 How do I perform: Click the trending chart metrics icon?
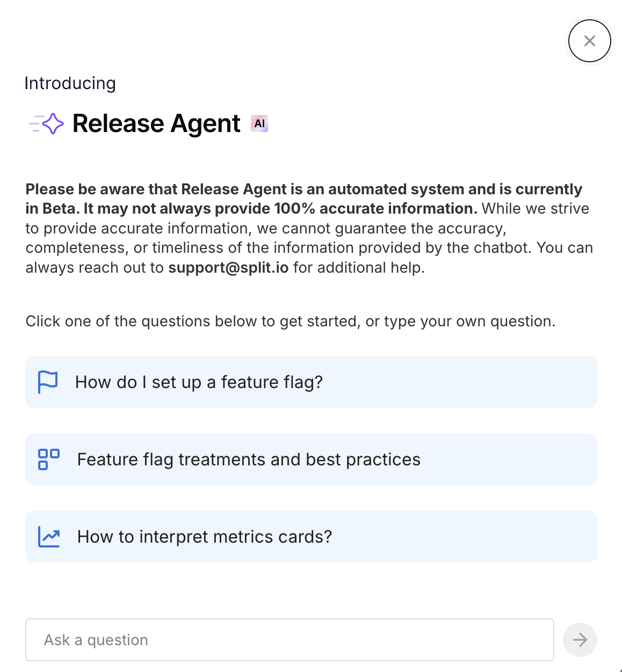49,537
